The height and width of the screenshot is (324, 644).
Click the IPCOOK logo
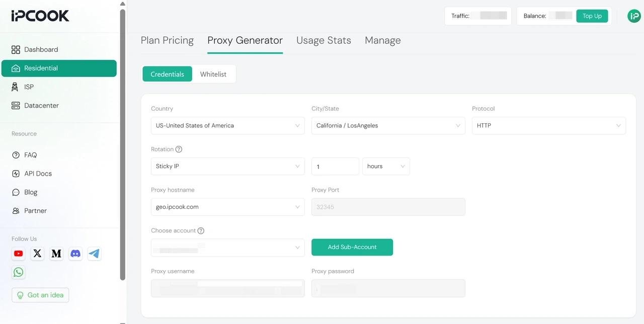[40, 16]
